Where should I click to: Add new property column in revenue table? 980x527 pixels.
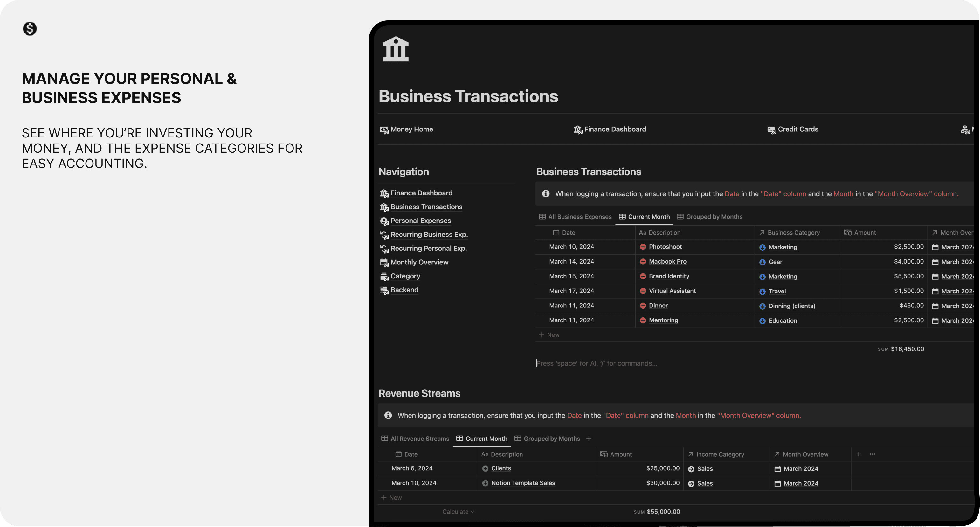coord(859,454)
